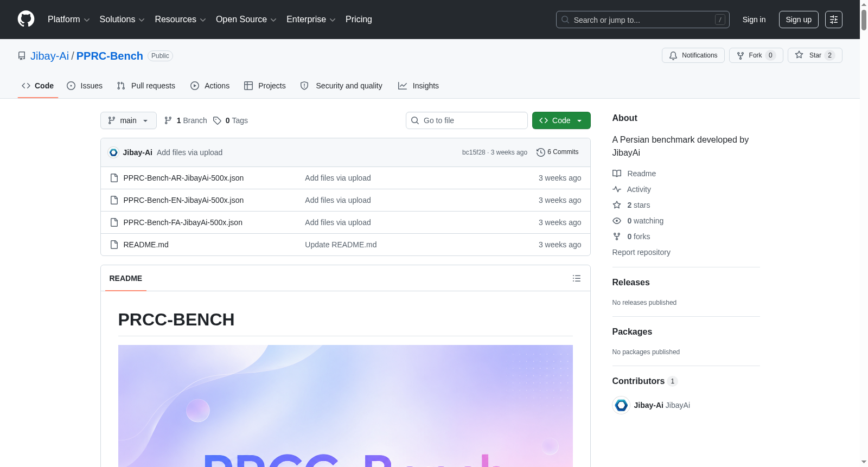The image size is (868, 467).
Task: Switch to the Pull requests tab
Action: [x=146, y=86]
